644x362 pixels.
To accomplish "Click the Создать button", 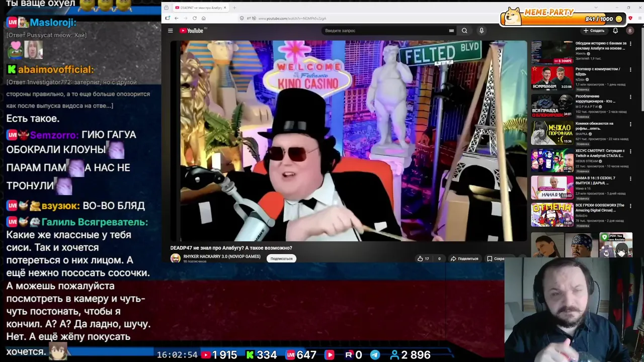I will 594,31.
